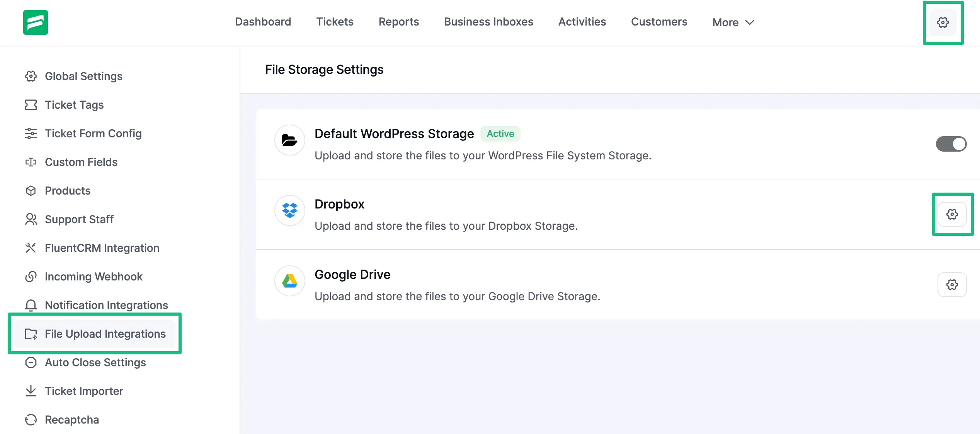Open the top-right settings gear
The height and width of the screenshot is (434, 980).
943,22
